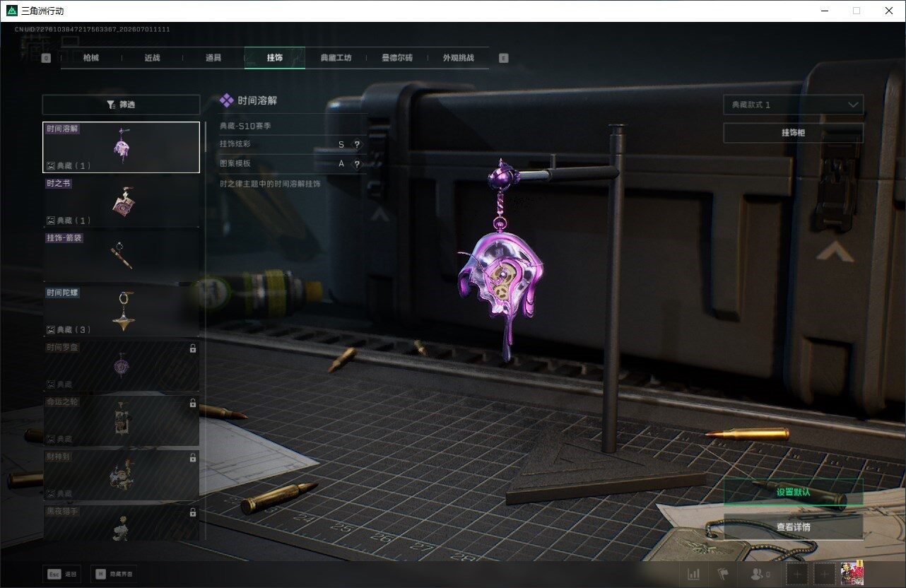The image size is (906, 588).
Task: Open the help icon for 图案模板
Action: click(x=357, y=163)
